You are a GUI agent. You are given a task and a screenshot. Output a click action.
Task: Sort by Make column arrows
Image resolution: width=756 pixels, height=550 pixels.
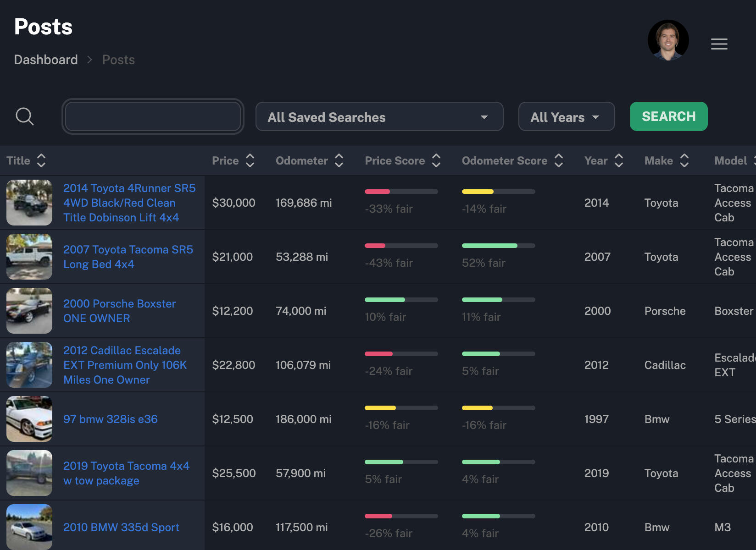point(684,161)
